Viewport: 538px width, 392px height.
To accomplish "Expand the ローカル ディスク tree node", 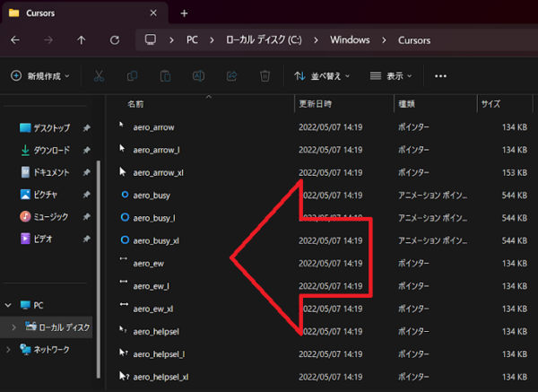I will tap(13, 327).
